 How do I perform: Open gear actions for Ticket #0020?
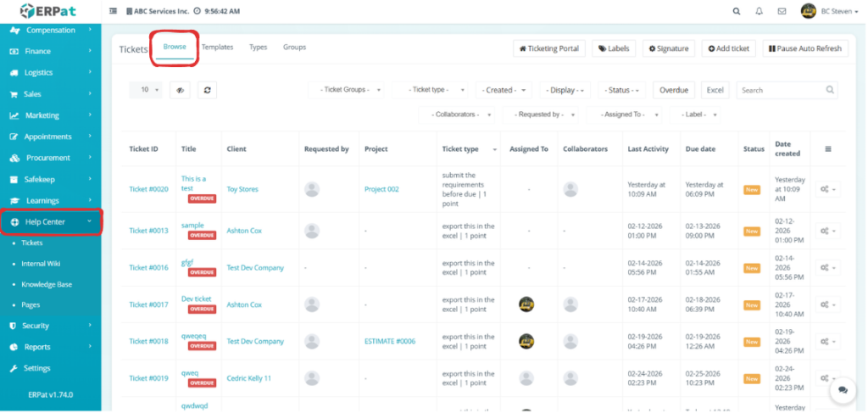coord(826,189)
